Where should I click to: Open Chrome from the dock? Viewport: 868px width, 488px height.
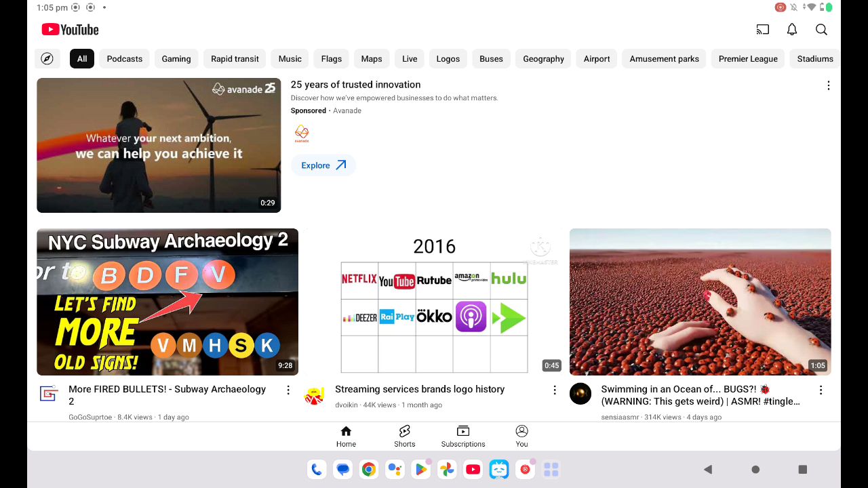point(369,469)
